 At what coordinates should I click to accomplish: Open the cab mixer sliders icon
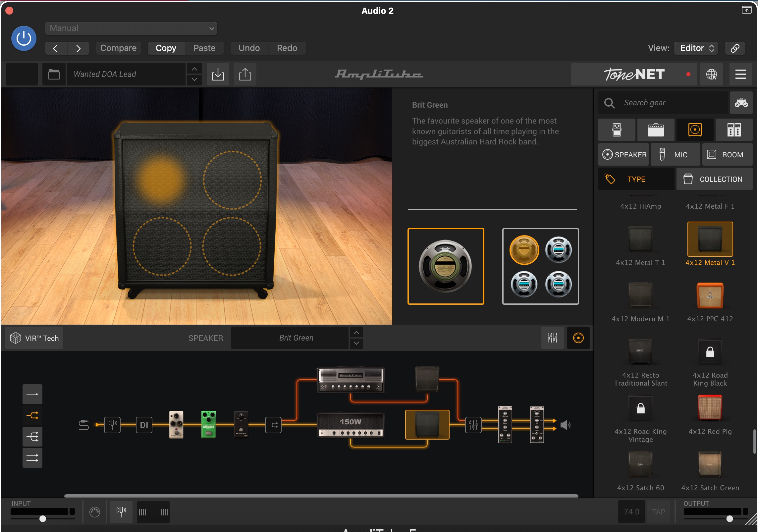pyautogui.click(x=553, y=338)
